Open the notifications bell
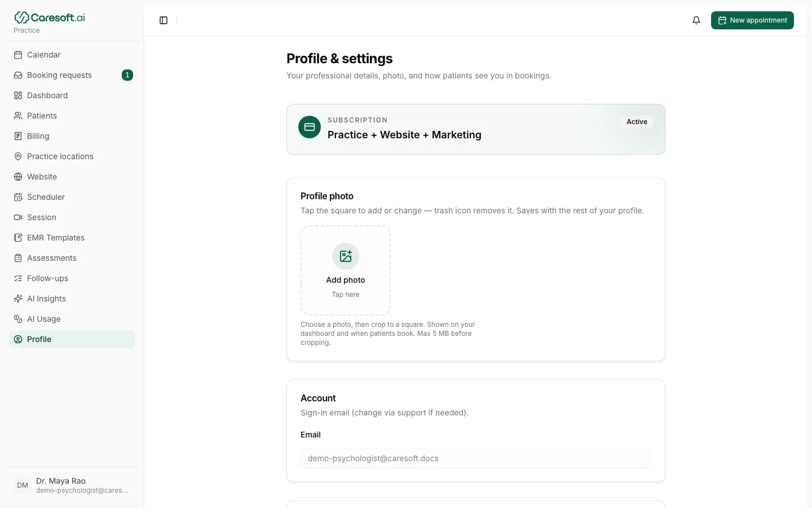 696,20
